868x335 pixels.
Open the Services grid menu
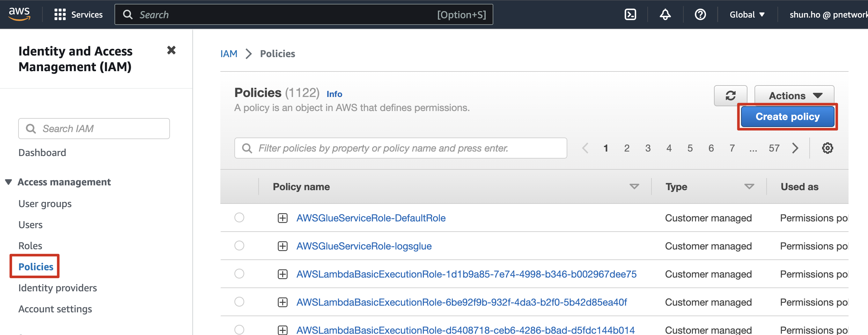click(78, 14)
